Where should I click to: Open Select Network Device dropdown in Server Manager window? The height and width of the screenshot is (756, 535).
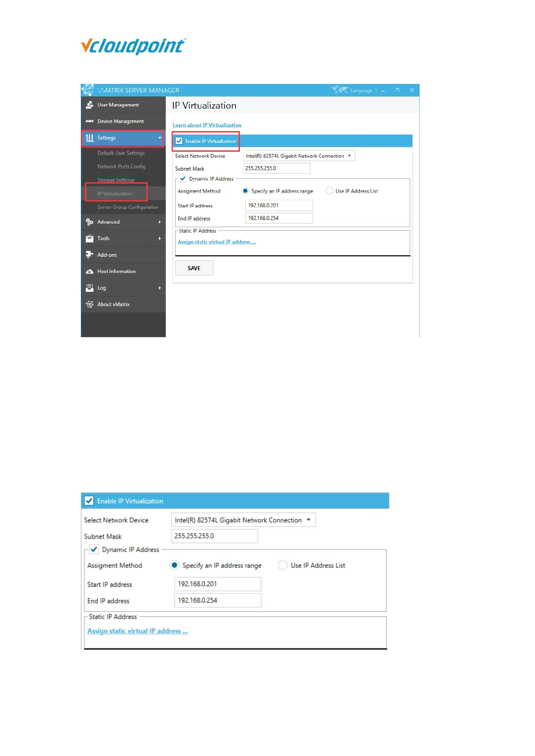(x=299, y=156)
